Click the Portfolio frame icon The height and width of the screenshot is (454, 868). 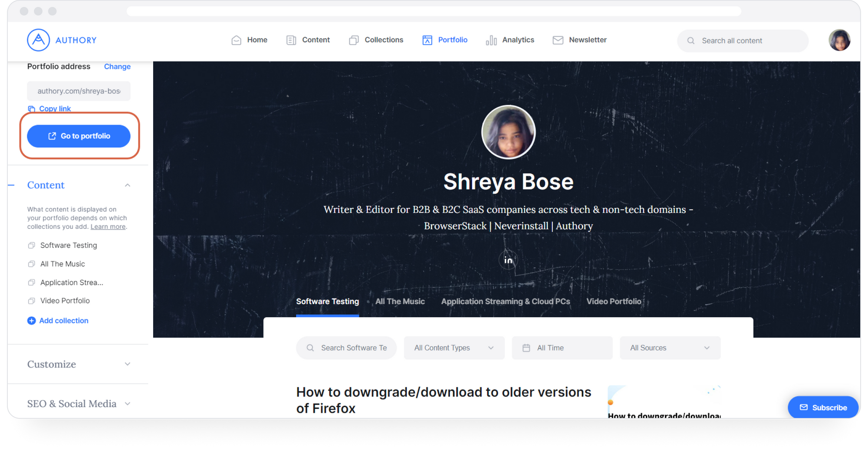click(427, 40)
